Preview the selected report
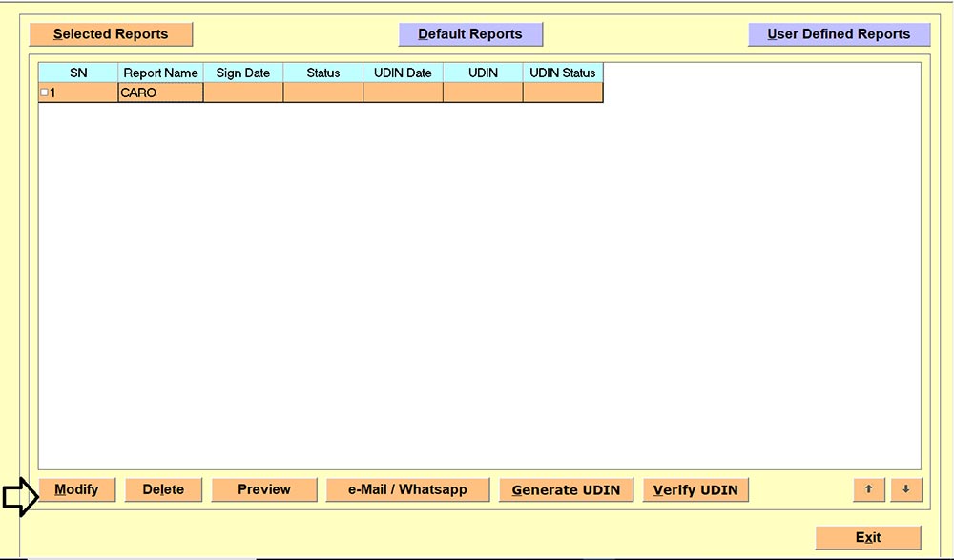954x560 pixels. pos(264,489)
